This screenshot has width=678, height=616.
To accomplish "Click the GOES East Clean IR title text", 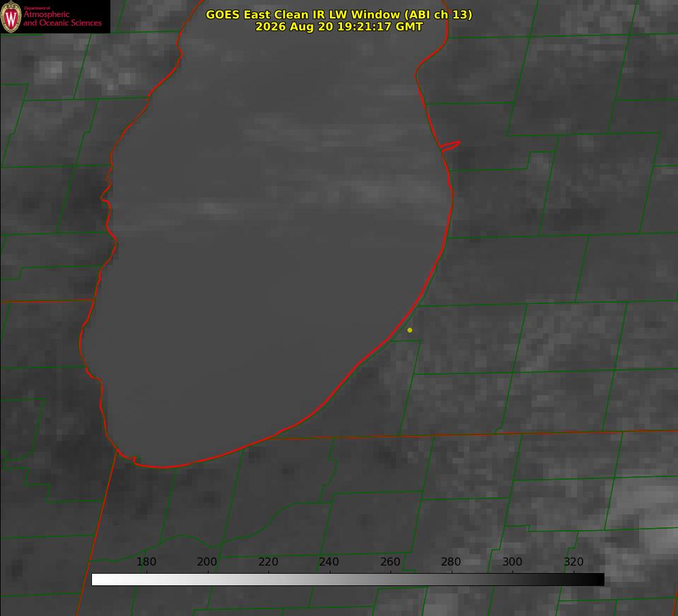I will click(x=339, y=14).
